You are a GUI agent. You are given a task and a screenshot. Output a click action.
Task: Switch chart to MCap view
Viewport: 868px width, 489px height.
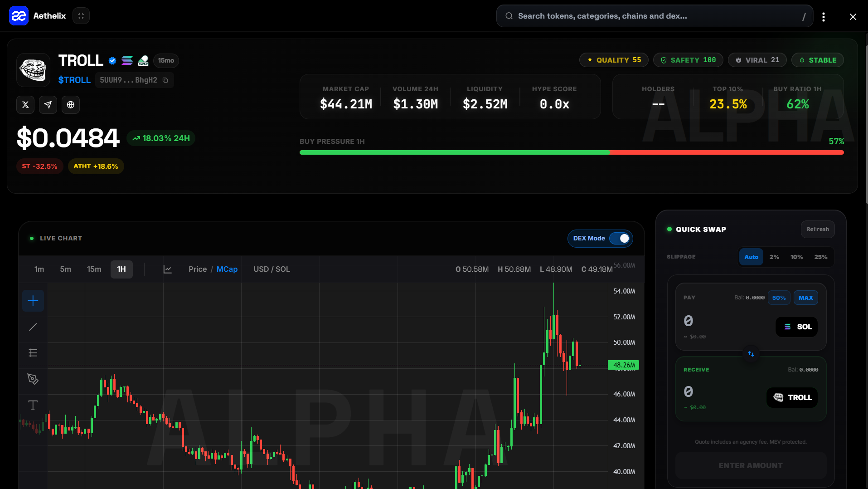(227, 269)
